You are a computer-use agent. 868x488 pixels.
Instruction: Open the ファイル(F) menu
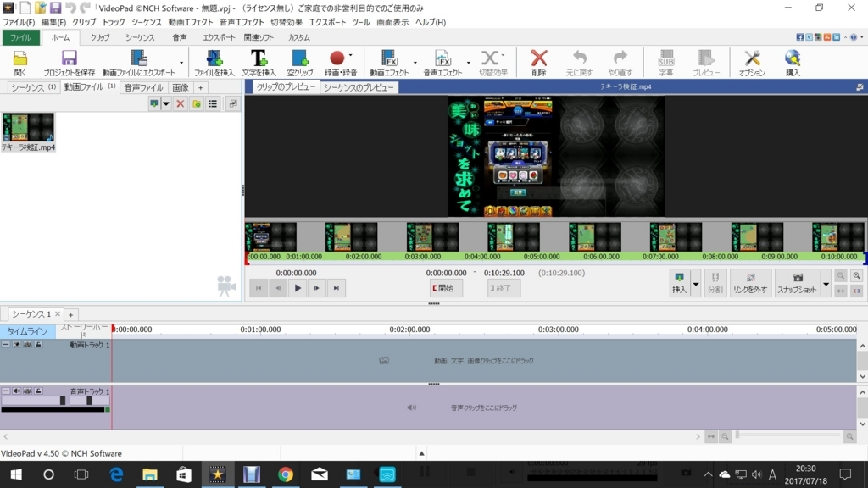point(19,22)
